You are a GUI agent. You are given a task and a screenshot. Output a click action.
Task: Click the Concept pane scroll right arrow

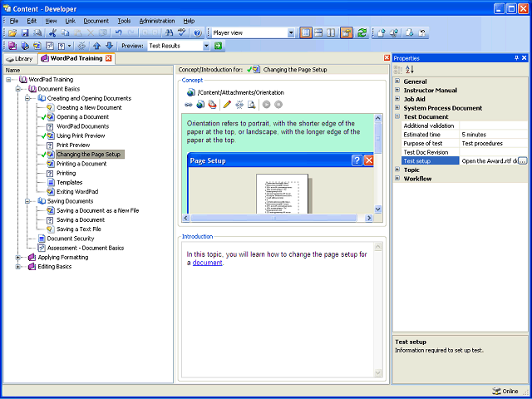[x=369, y=218]
